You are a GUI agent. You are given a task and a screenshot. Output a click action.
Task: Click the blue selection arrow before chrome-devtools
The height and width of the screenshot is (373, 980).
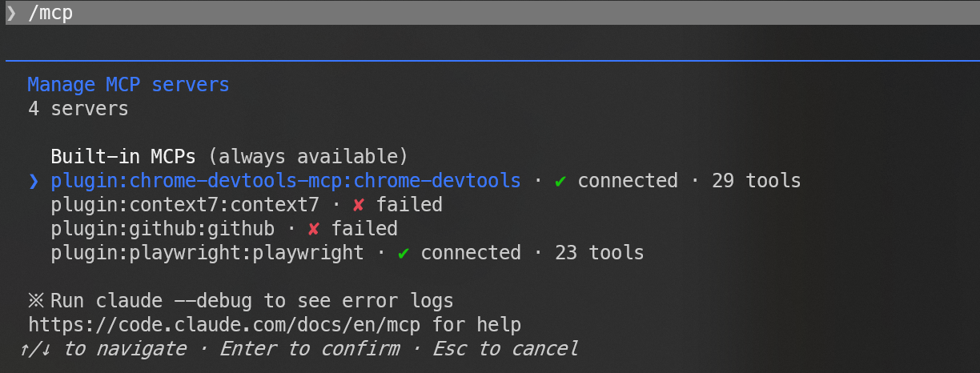(x=34, y=181)
